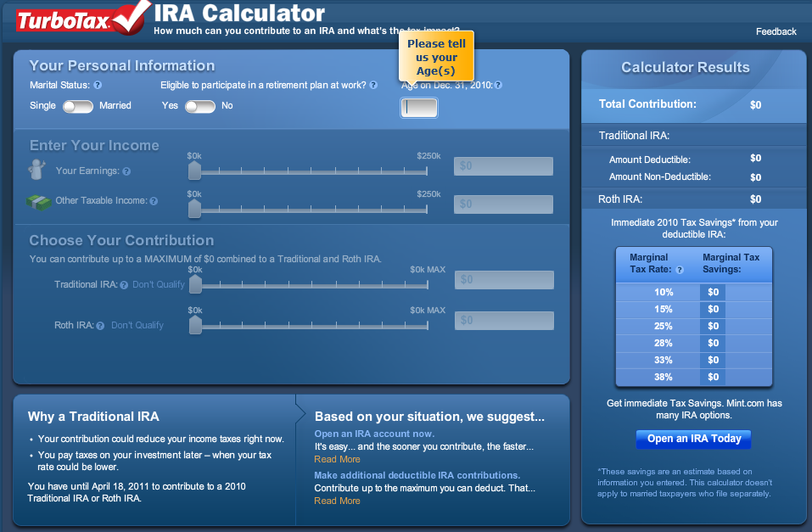The height and width of the screenshot is (532, 812).
Task: Click the Traditional IRA contribution slider handle
Action: [196, 284]
